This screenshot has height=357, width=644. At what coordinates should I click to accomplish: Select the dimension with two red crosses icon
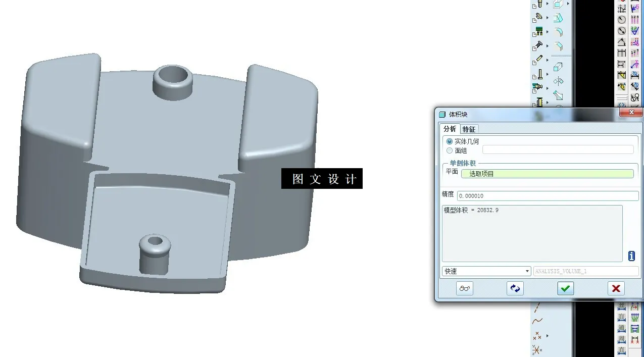coord(635,340)
